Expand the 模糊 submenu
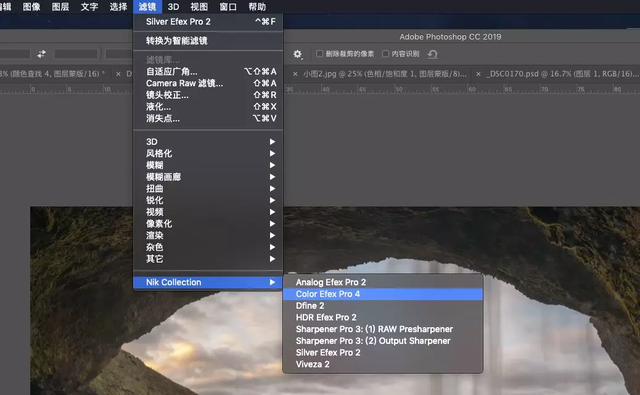640x395 pixels. click(208, 165)
